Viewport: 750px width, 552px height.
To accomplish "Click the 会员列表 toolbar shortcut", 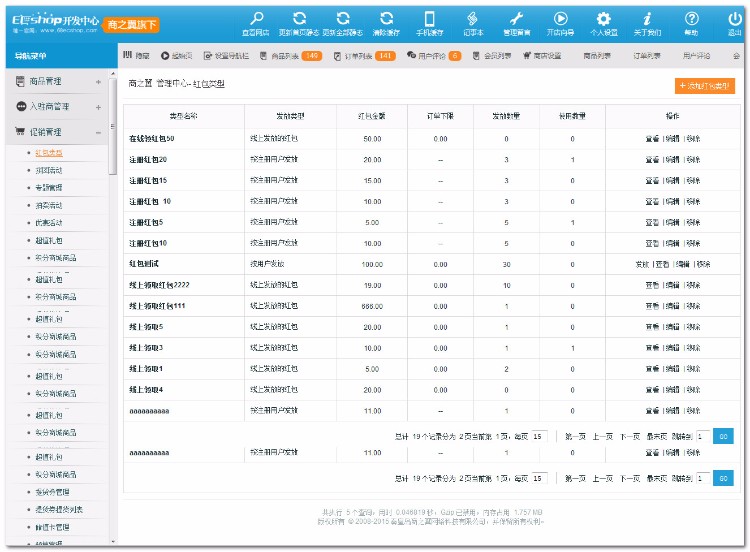I will point(492,56).
